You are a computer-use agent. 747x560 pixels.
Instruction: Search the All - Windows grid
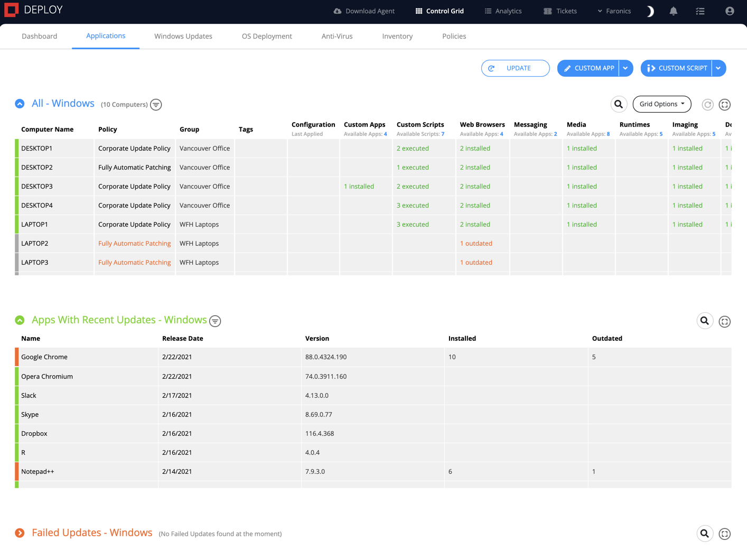619,105
